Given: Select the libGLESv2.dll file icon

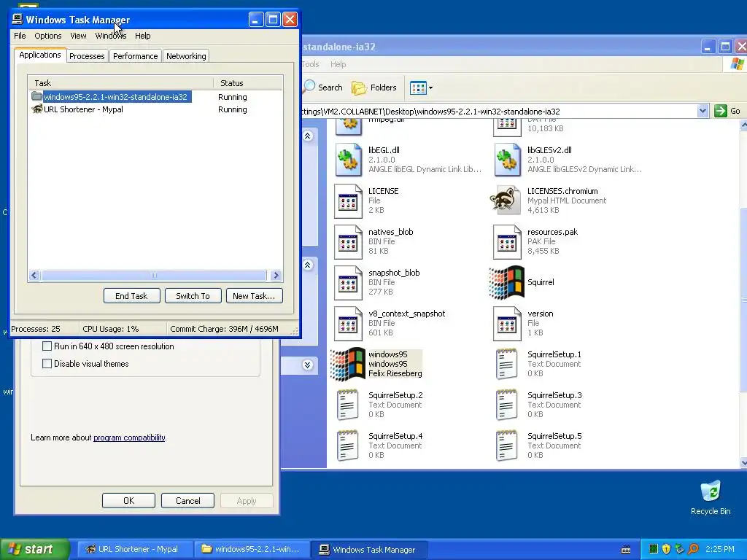Looking at the screenshot, I should tap(508, 160).
